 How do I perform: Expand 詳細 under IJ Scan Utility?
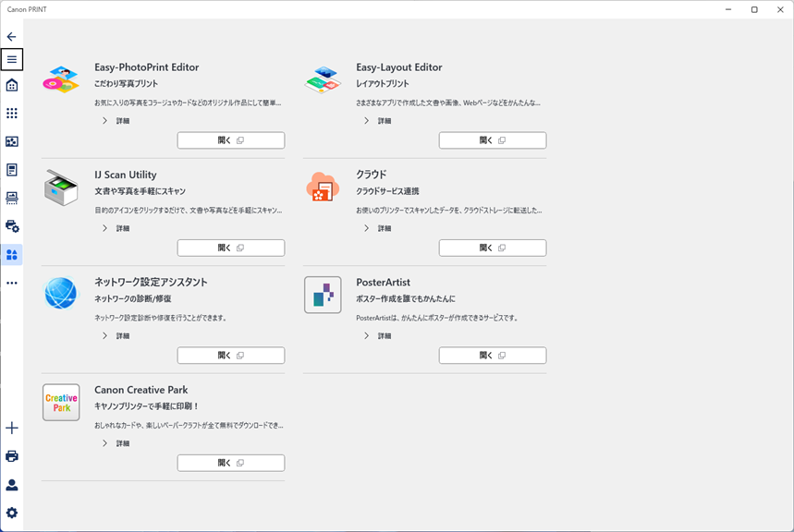pyautogui.click(x=116, y=228)
